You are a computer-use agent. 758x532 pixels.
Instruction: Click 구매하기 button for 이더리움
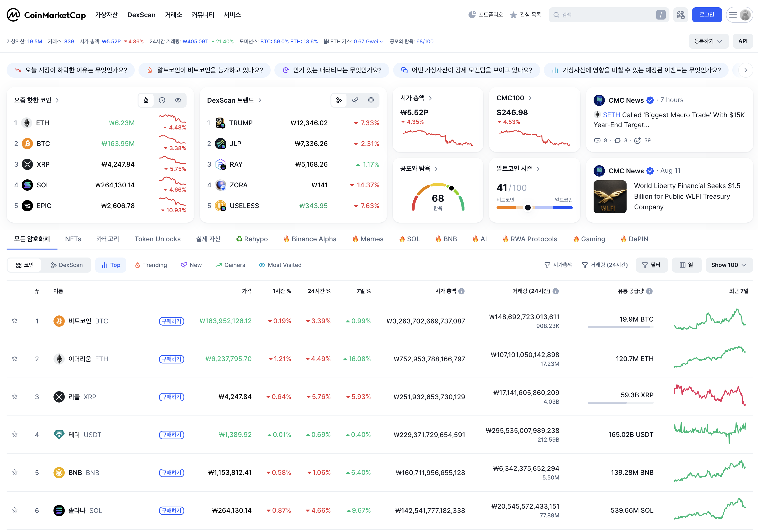click(171, 359)
